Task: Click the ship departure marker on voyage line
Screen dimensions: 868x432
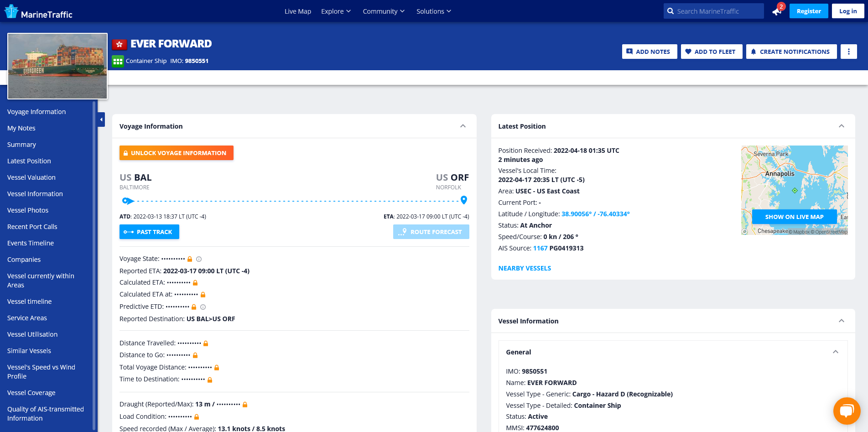Action: [128, 201]
